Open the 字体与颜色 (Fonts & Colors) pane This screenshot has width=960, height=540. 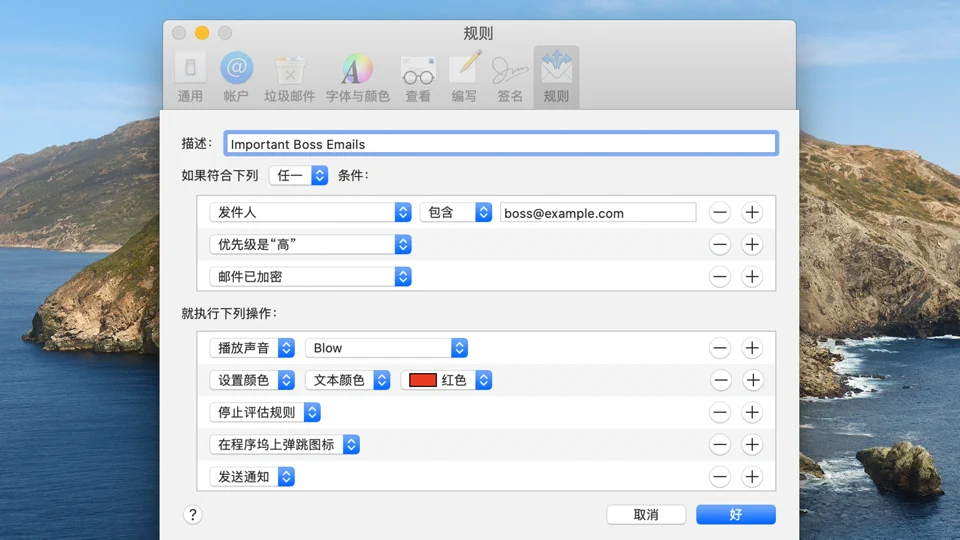[358, 78]
